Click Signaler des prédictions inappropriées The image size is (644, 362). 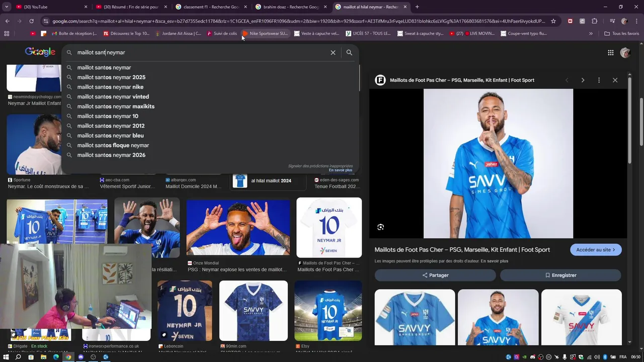pyautogui.click(x=320, y=166)
